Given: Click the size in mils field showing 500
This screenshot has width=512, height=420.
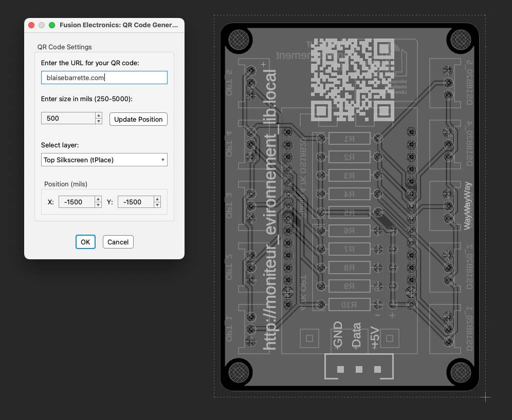Looking at the screenshot, I should click(x=68, y=118).
